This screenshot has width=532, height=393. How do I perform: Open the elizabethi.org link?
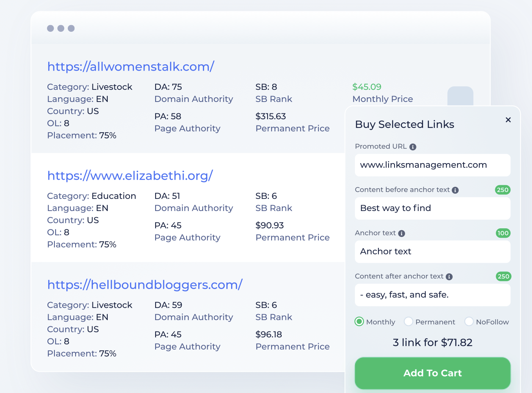tap(130, 176)
